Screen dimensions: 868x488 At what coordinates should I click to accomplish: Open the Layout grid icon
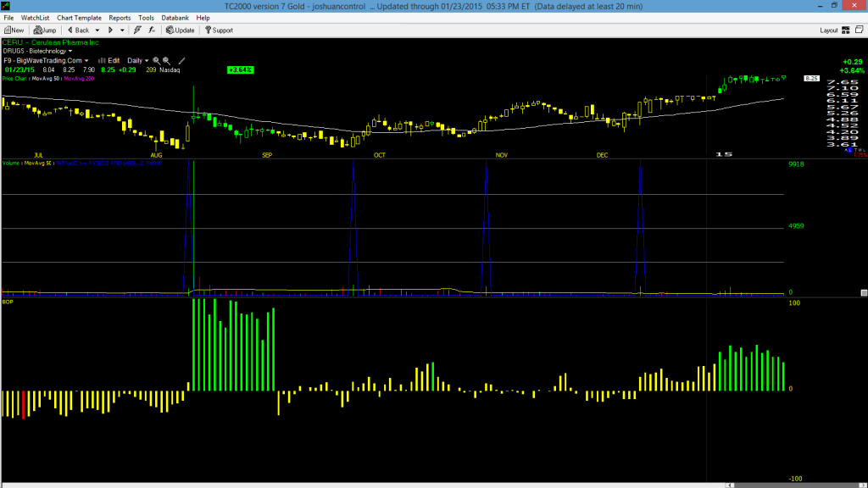tap(846, 30)
